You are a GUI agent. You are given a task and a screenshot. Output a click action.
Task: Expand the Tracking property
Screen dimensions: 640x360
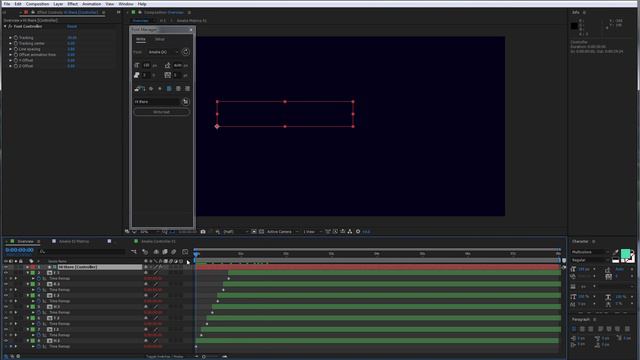(x=11, y=38)
